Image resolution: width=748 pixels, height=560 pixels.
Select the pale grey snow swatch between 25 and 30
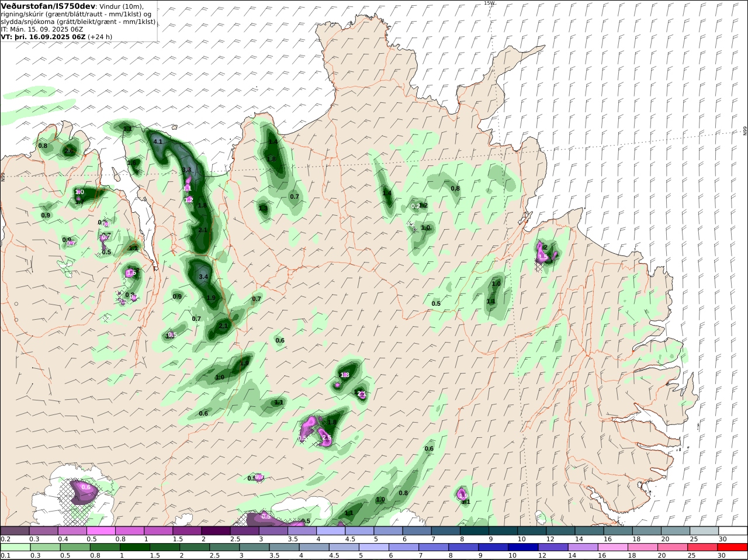704,530
